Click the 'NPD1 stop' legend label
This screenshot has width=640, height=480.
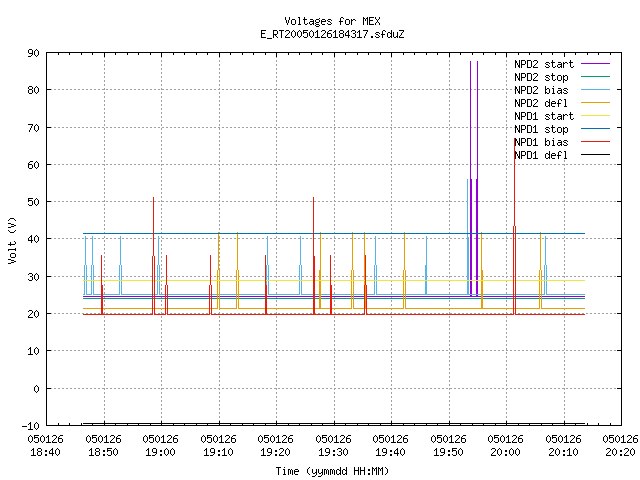pyautogui.click(x=541, y=129)
